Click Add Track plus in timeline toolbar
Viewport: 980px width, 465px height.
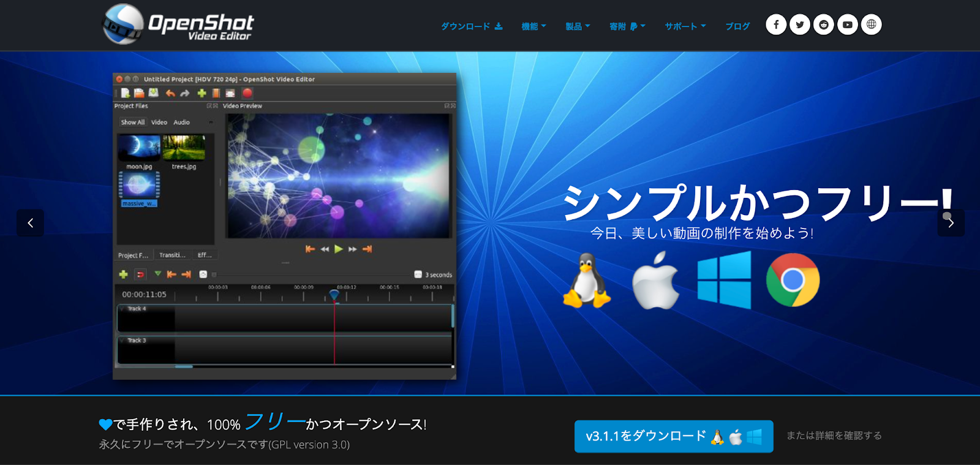click(123, 274)
